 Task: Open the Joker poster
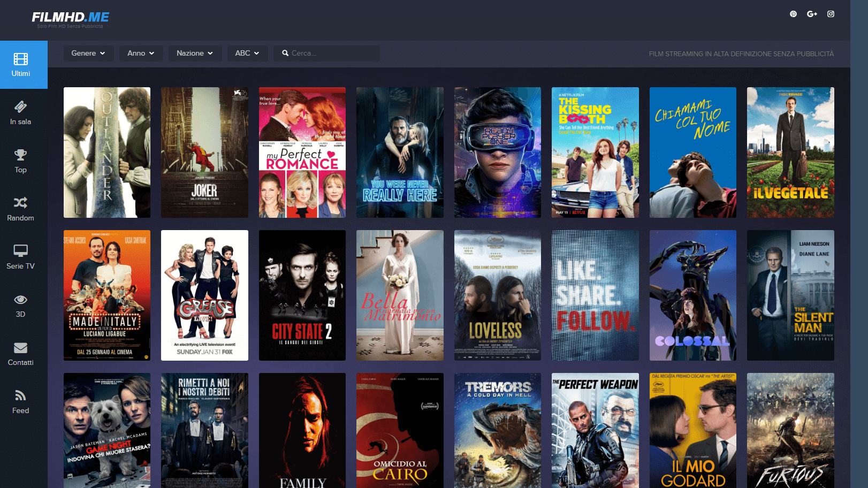204,152
